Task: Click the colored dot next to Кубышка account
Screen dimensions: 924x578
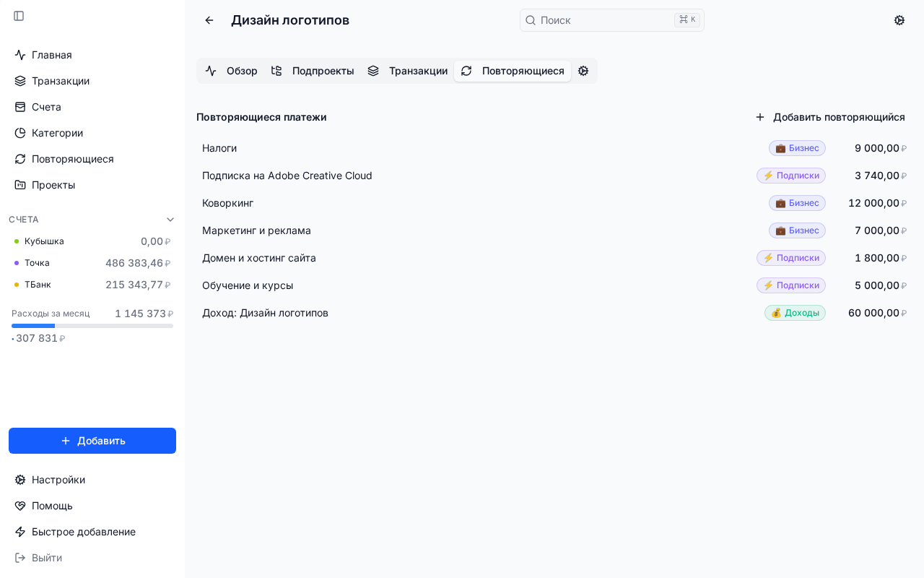Action: pyautogui.click(x=17, y=241)
